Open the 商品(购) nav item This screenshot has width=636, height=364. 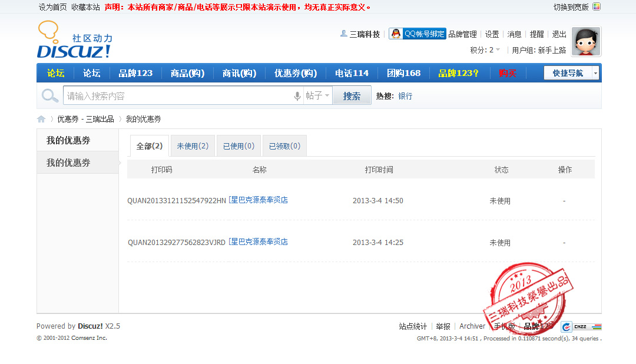click(187, 73)
